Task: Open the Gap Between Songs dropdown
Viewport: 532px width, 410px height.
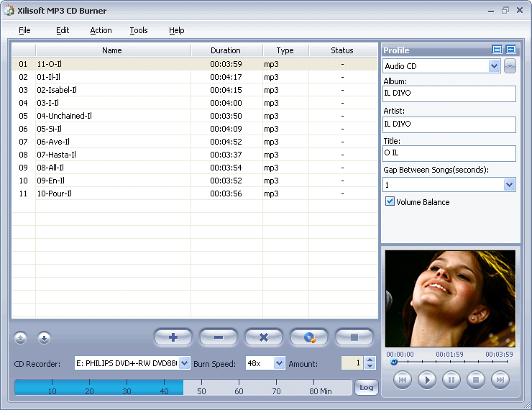Action: tap(509, 185)
